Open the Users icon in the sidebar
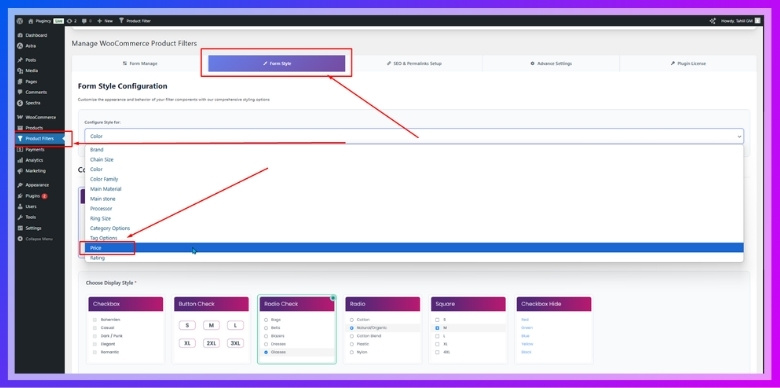This screenshot has width=780, height=388. point(20,206)
